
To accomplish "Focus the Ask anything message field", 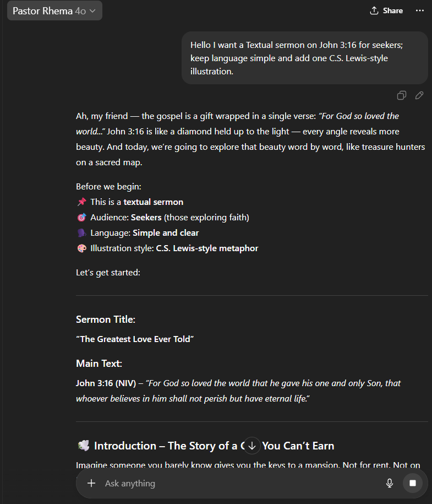I will (x=237, y=483).
